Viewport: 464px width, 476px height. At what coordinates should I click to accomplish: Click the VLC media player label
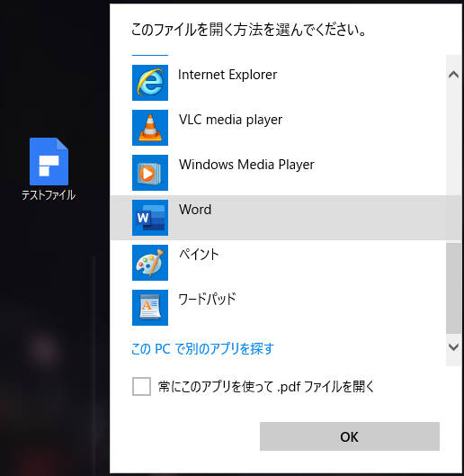tap(230, 120)
